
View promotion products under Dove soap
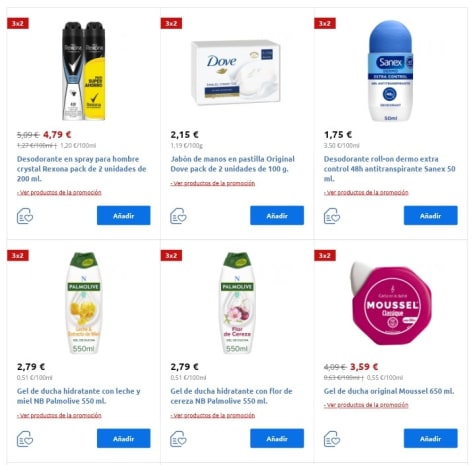point(213,183)
